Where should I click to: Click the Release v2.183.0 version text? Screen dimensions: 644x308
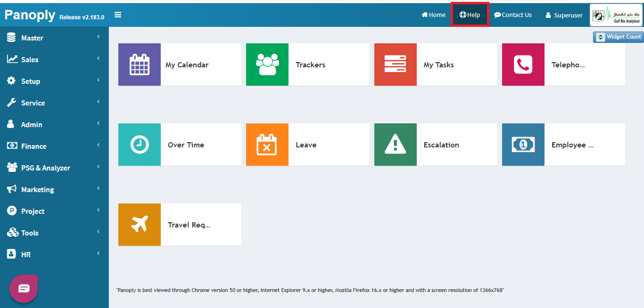point(82,17)
